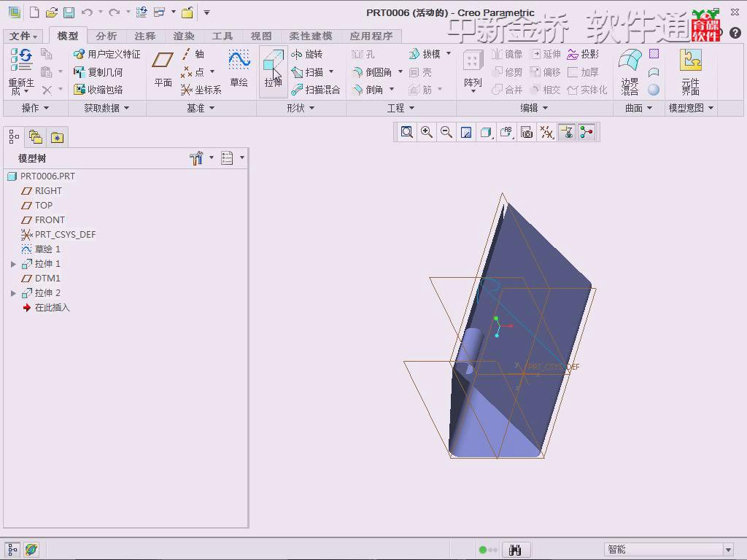Toggle datum display filters
Viewport: 747px width, 560px height.
click(x=547, y=133)
